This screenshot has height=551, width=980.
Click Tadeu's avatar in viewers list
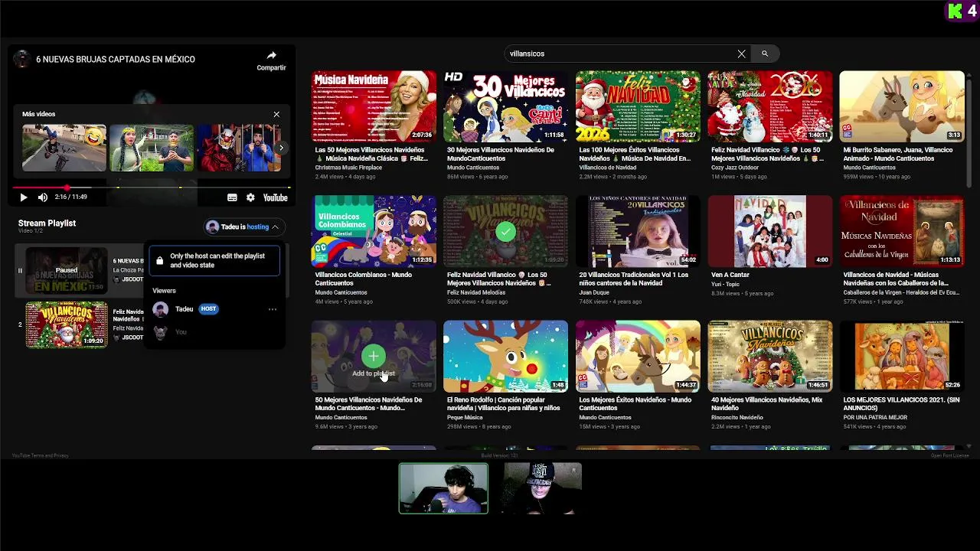pos(160,309)
